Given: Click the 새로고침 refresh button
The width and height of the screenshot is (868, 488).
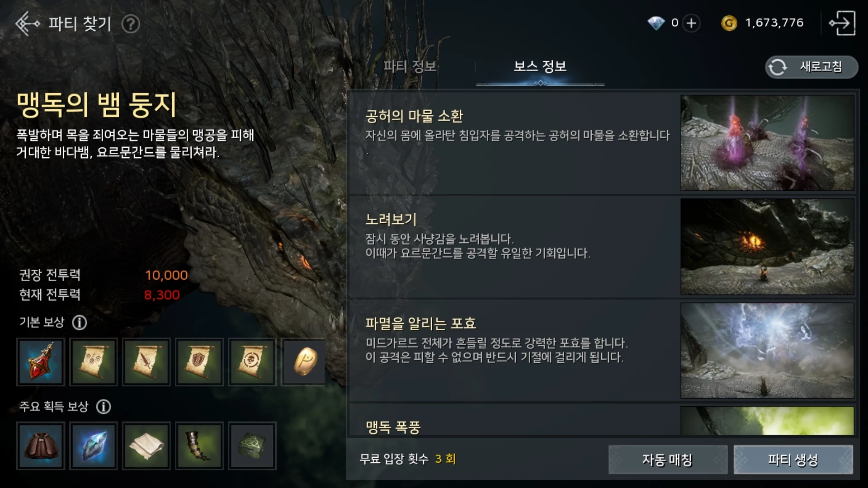Looking at the screenshot, I should coord(811,67).
